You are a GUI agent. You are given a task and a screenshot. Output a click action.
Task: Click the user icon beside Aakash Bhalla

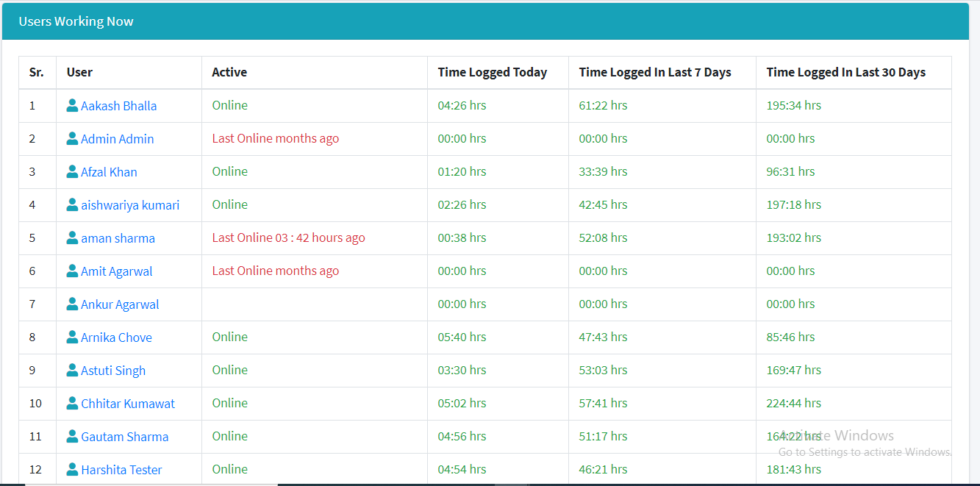pos(72,105)
